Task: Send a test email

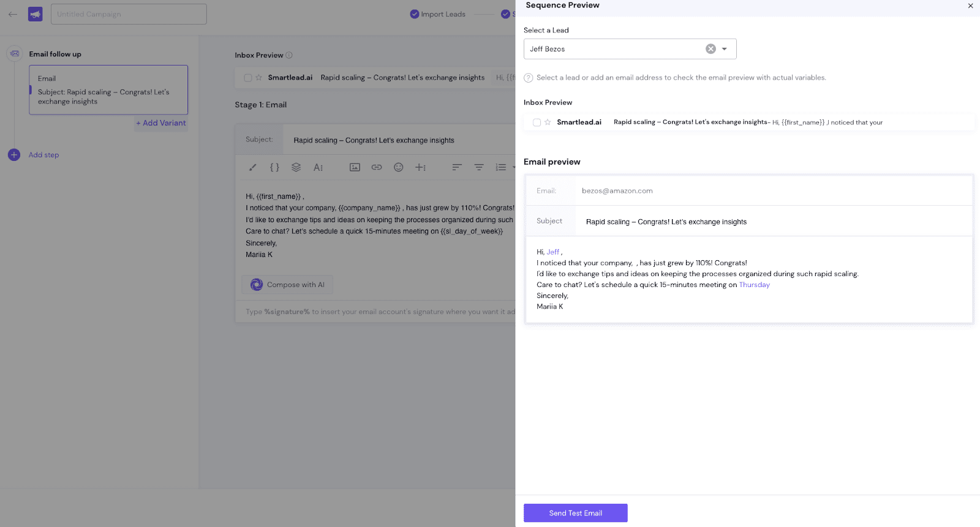Action: click(576, 513)
